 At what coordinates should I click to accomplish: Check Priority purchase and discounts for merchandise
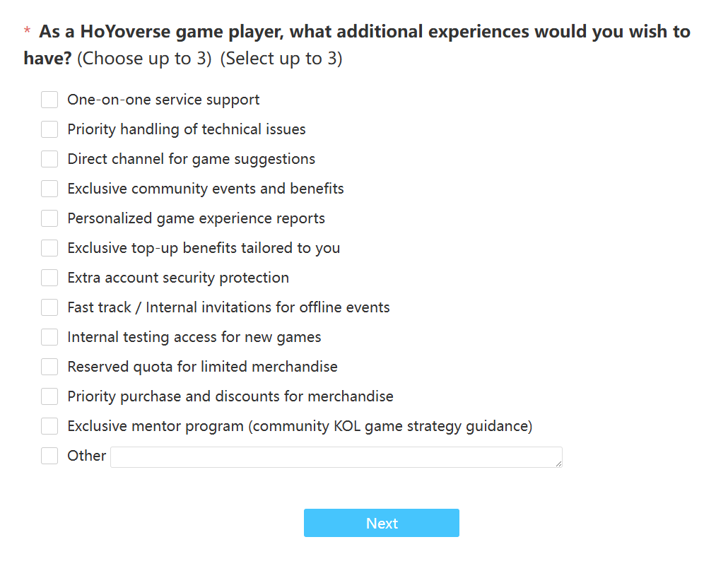click(x=49, y=396)
